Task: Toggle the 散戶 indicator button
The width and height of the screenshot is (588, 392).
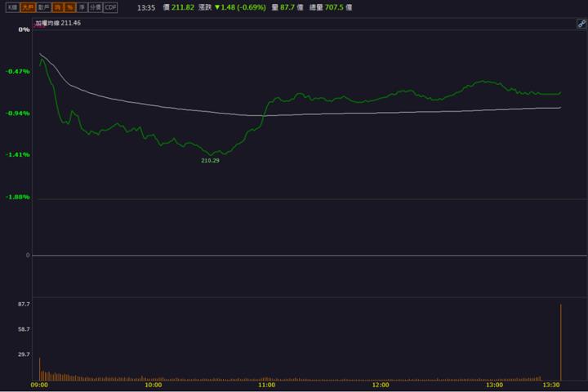Action: (44, 7)
